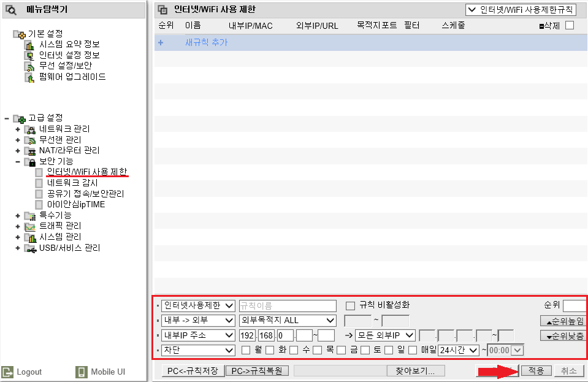Switch to Mobile UI
588x382 pixels.
pyautogui.click(x=101, y=372)
